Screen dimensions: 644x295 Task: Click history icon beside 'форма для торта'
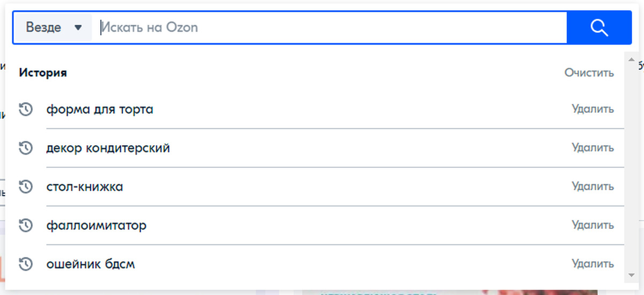coord(26,109)
